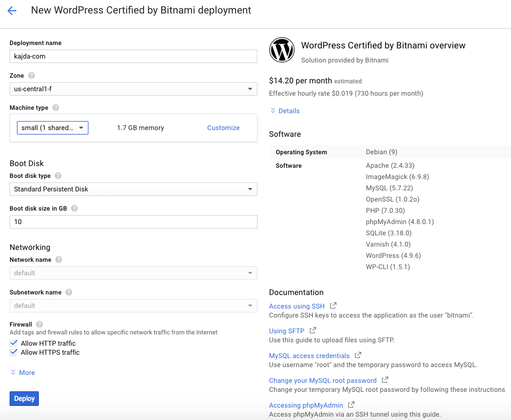Click the help icon next to Zone
Image resolution: width=511 pixels, height=420 pixels.
[32, 75]
